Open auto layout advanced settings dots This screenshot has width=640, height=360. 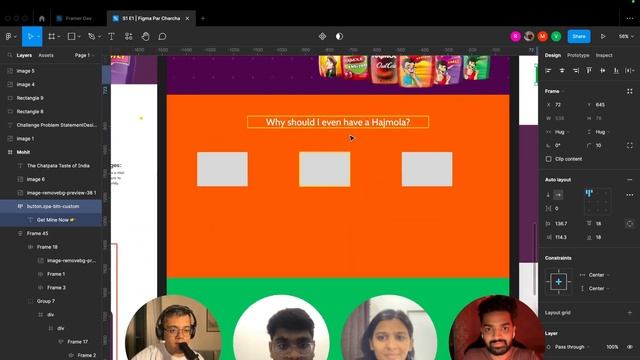(630, 195)
